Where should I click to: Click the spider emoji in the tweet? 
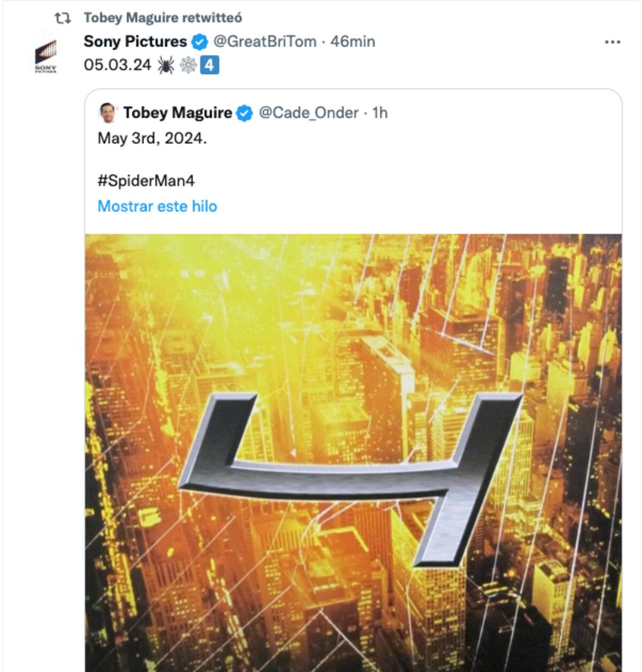[x=166, y=65]
